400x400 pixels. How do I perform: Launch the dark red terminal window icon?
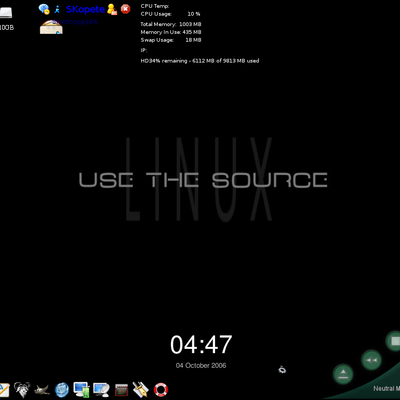click(x=121, y=390)
